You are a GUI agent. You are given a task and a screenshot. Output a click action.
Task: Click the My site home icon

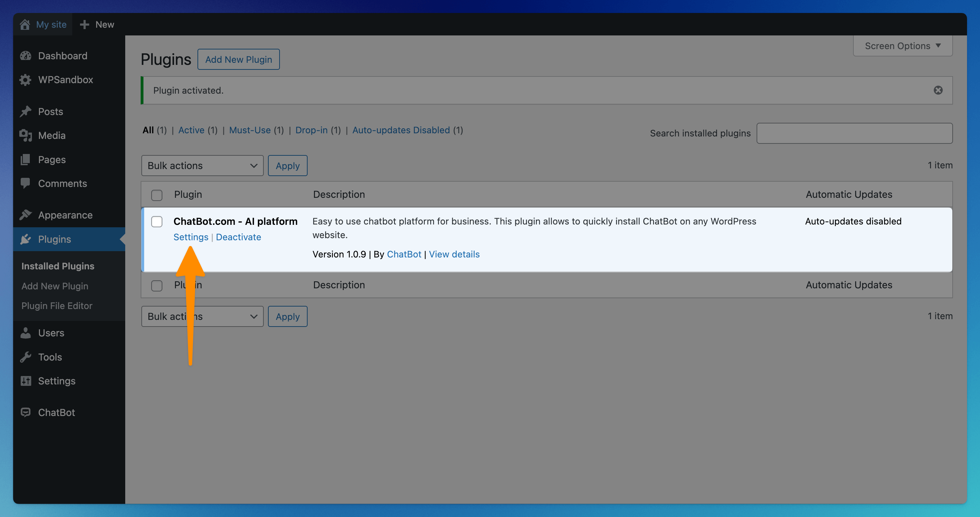click(25, 24)
